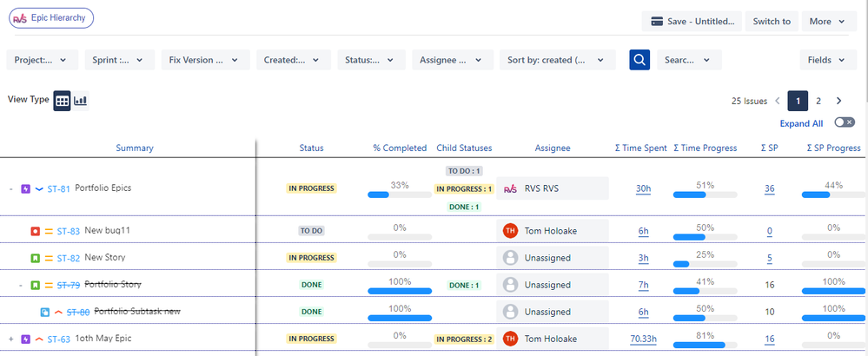Image resolution: width=868 pixels, height=356 pixels.
Task: Click the medium priority icon on ST-83
Action: click(49, 231)
